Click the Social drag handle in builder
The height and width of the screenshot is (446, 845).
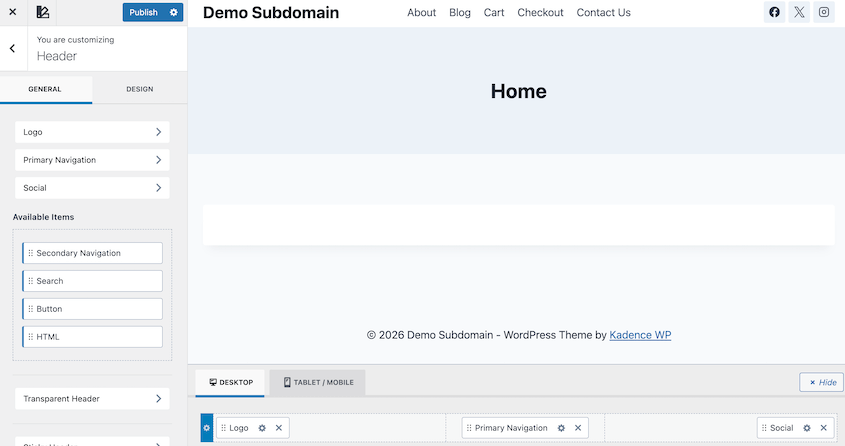pyautogui.click(x=764, y=428)
